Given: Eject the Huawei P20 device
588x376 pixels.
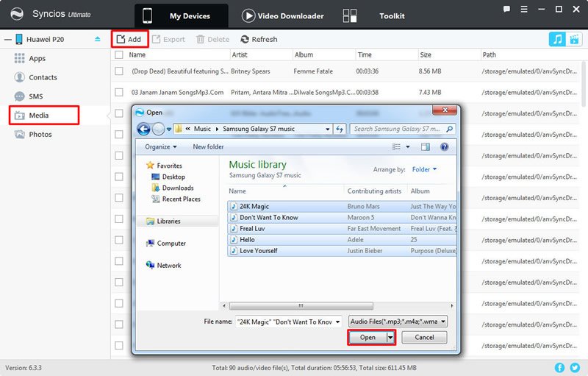Looking at the screenshot, I should (x=98, y=39).
